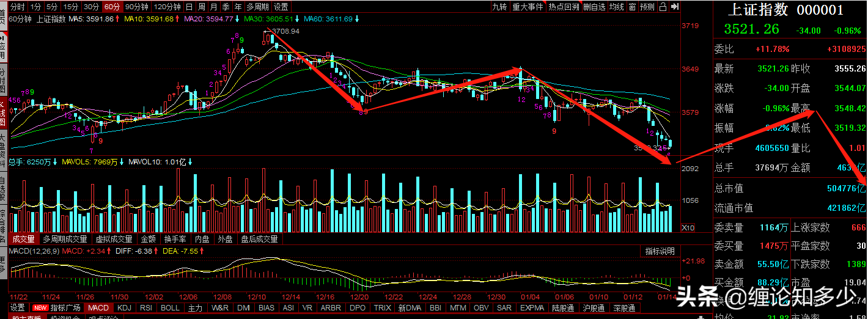Screen dimensions: 868x319
Task: Click the MA60: 3611.69 legend value
Action: click(328, 19)
